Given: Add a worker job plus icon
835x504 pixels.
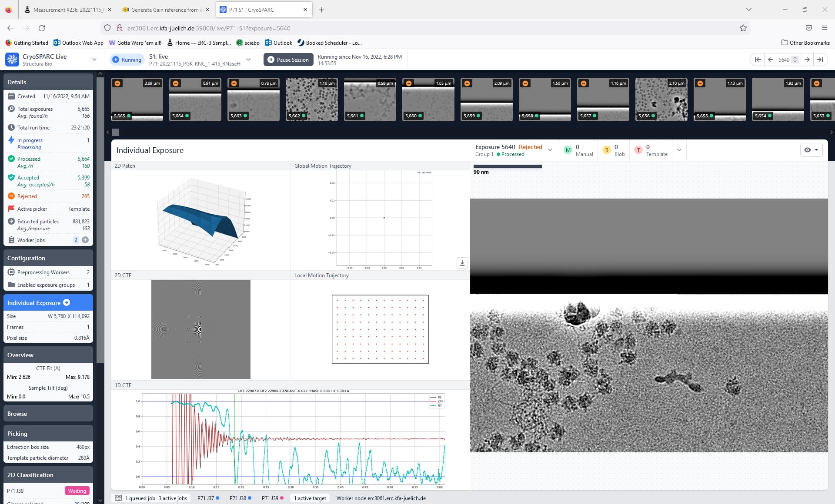Looking at the screenshot, I should 85,240.
